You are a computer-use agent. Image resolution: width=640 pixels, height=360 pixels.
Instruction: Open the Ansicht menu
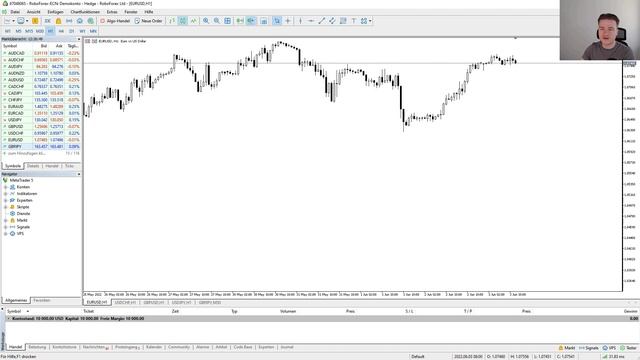pyautogui.click(x=33, y=12)
